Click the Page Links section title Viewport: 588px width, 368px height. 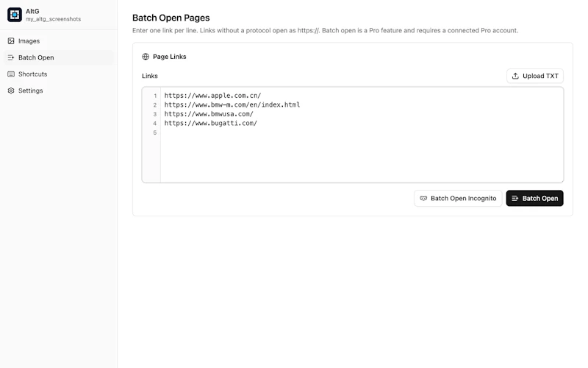[170, 57]
